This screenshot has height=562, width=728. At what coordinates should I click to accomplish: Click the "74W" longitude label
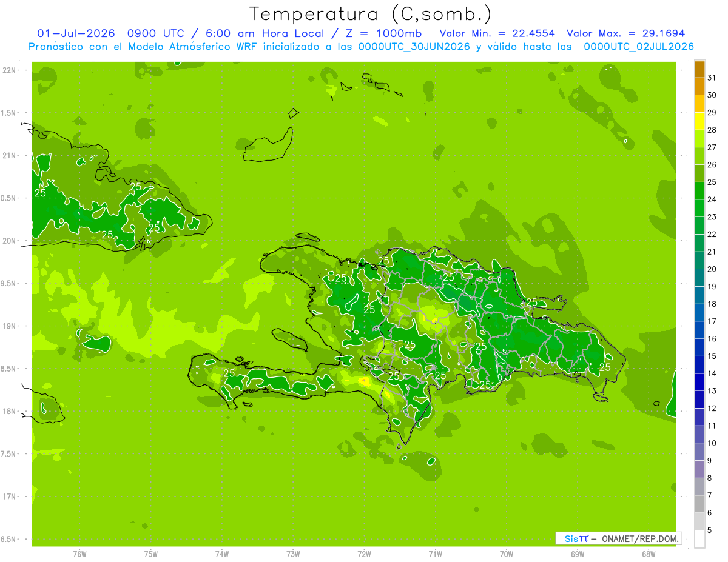point(221,554)
